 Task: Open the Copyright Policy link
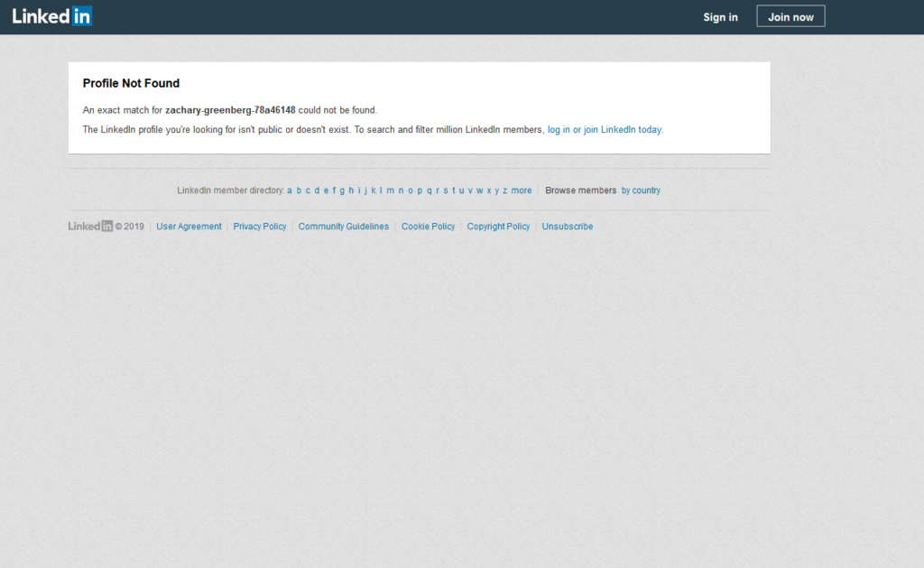tap(498, 227)
